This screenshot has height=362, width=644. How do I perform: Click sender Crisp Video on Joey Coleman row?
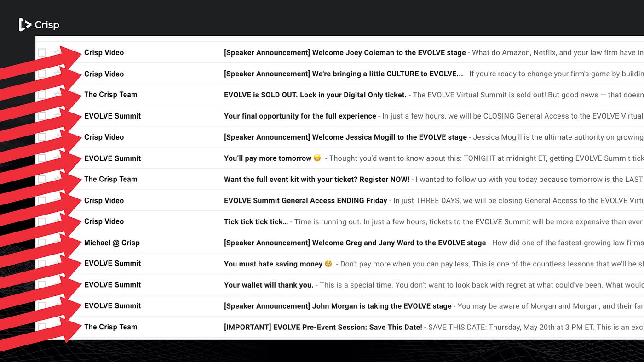coord(104,53)
